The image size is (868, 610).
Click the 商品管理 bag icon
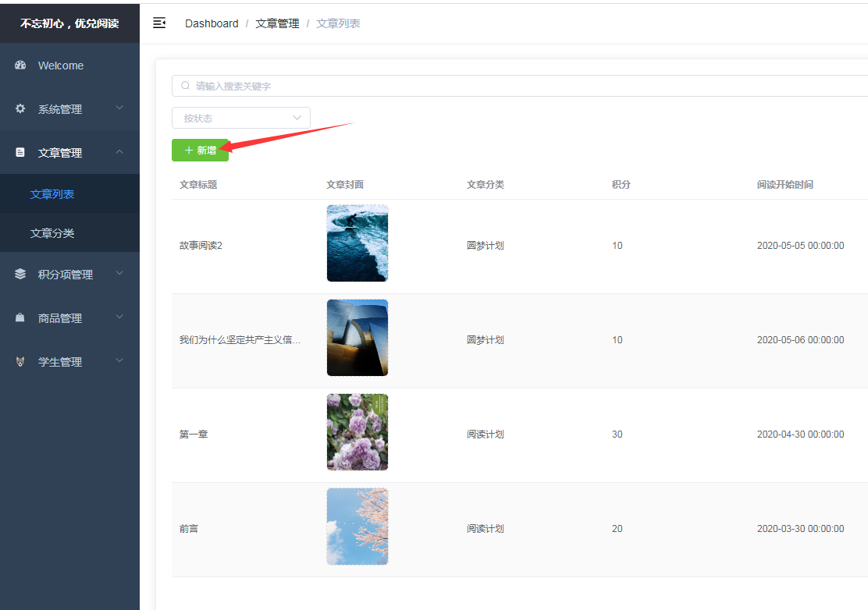20,317
